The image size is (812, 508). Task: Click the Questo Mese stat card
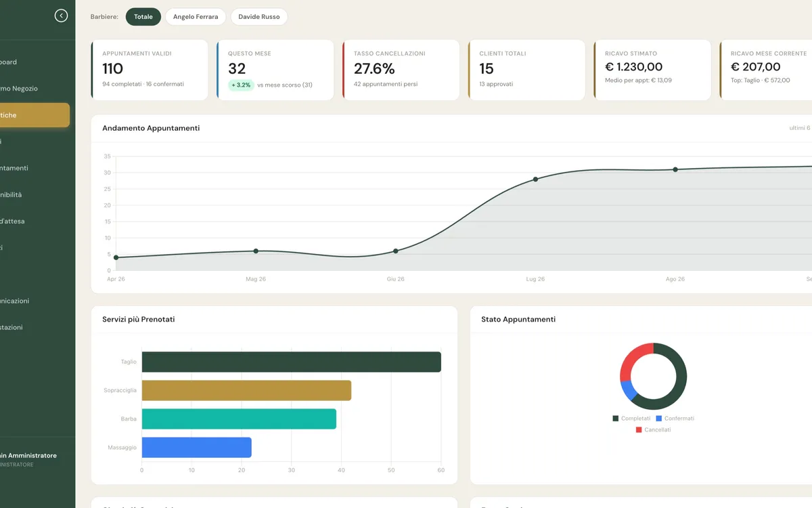click(275, 70)
